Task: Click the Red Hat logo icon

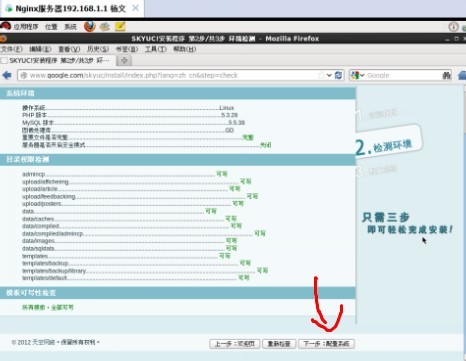Action: 6,26
